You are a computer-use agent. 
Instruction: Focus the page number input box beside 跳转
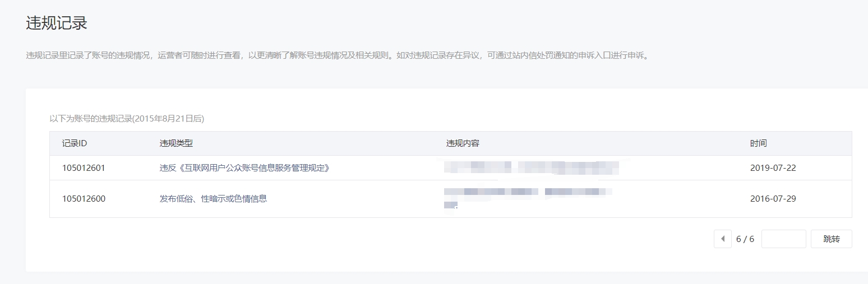[x=783, y=239]
